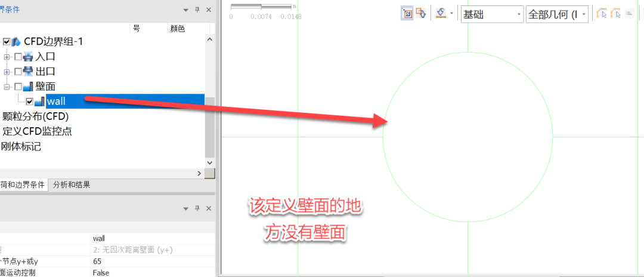Enable the 出口 checkbox

(x=18, y=72)
